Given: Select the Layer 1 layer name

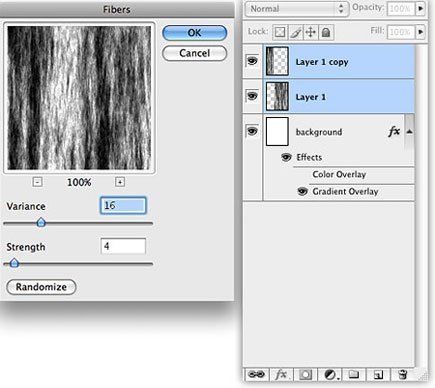Looking at the screenshot, I should click(x=311, y=97).
